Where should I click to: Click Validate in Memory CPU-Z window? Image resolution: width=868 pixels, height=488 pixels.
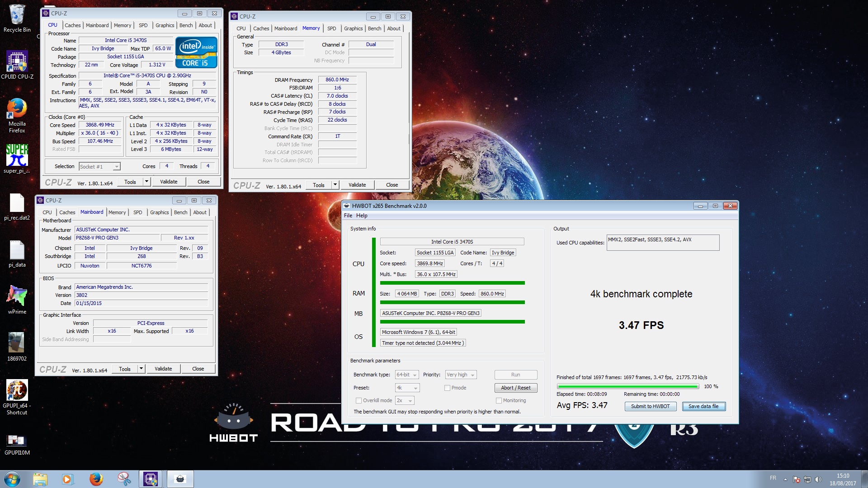357,185
